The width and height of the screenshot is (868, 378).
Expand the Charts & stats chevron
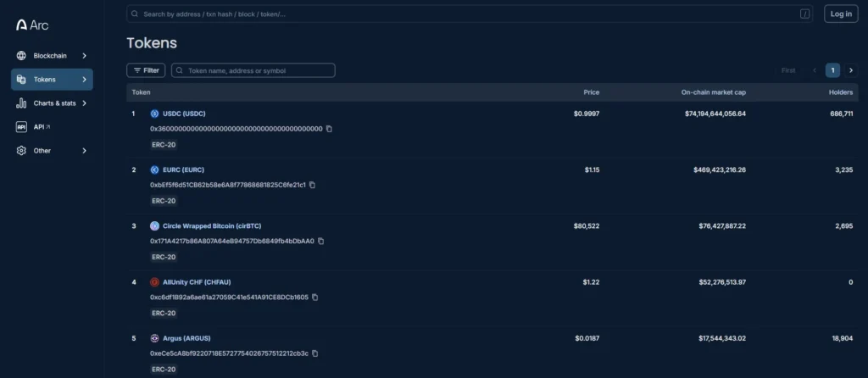(84, 103)
